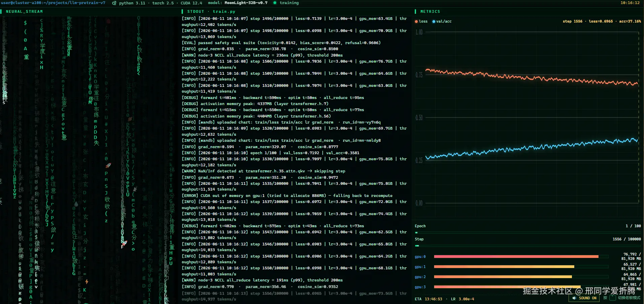644x304 pixels.
Task: Open the NEURAL_STREAM panel header
Action: pyautogui.click(x=24, y=11)
